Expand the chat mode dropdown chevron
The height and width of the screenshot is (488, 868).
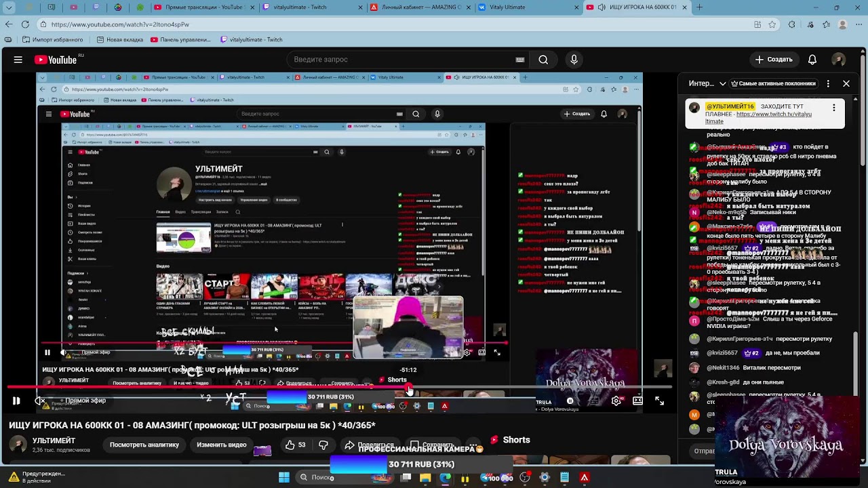(723, 83)
